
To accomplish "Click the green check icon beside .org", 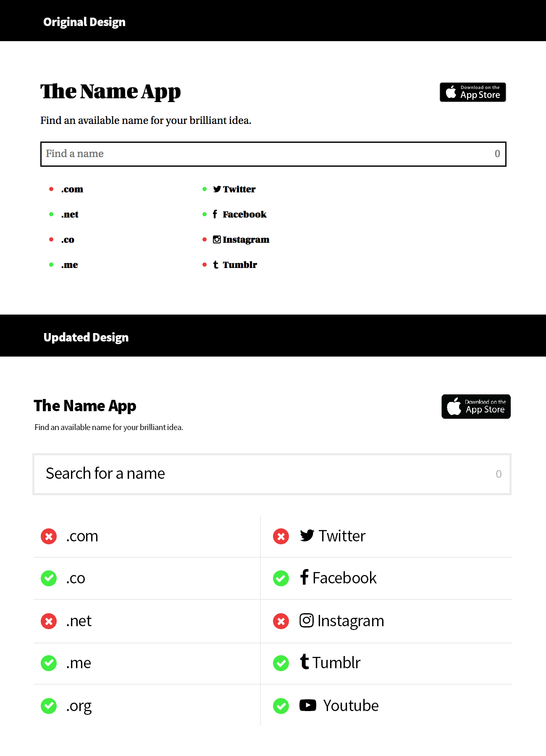I will coord(49,706).
